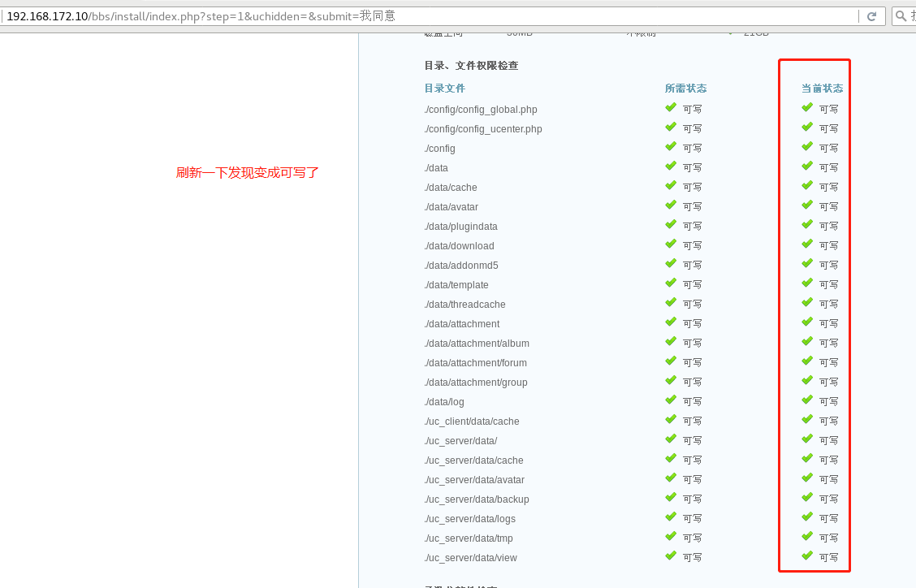Click the ./uc_server/data/avatar row text
Screen dimensions: 916x588
[474, 479]
